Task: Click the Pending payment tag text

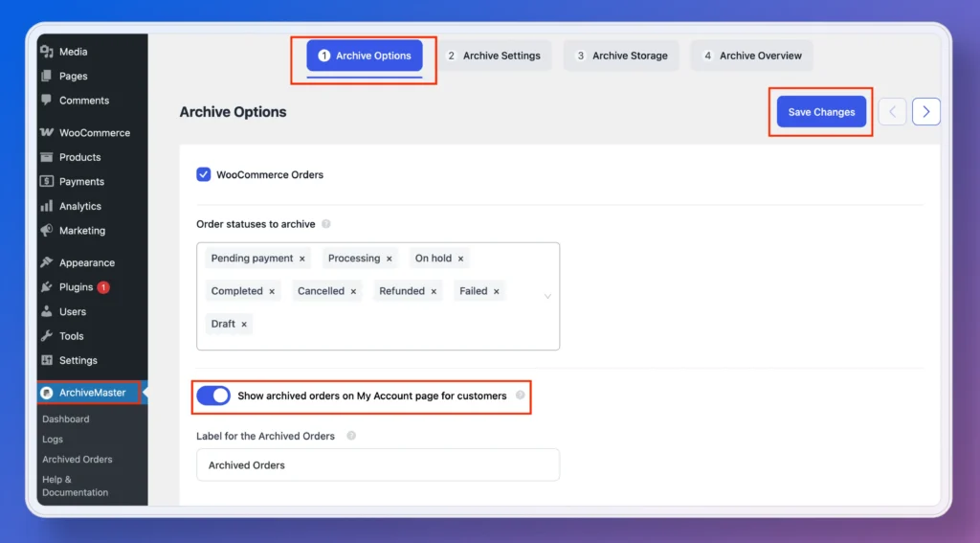Action: (x=252, y=259)
